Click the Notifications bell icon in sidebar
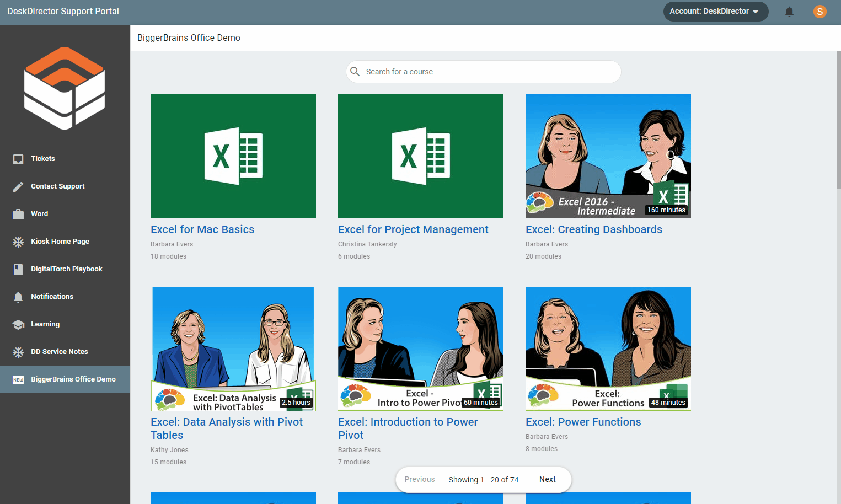This screenshot has height=504, width=841. pyautogui.click(x=18, y=297)
